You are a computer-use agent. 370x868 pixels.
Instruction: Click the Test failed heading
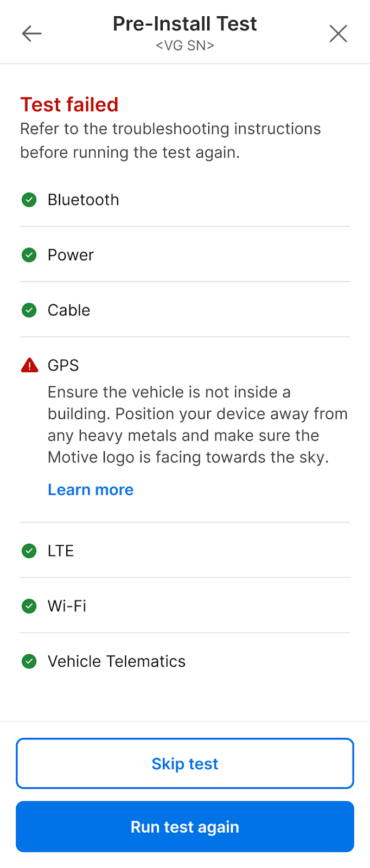tap(69, 105)
